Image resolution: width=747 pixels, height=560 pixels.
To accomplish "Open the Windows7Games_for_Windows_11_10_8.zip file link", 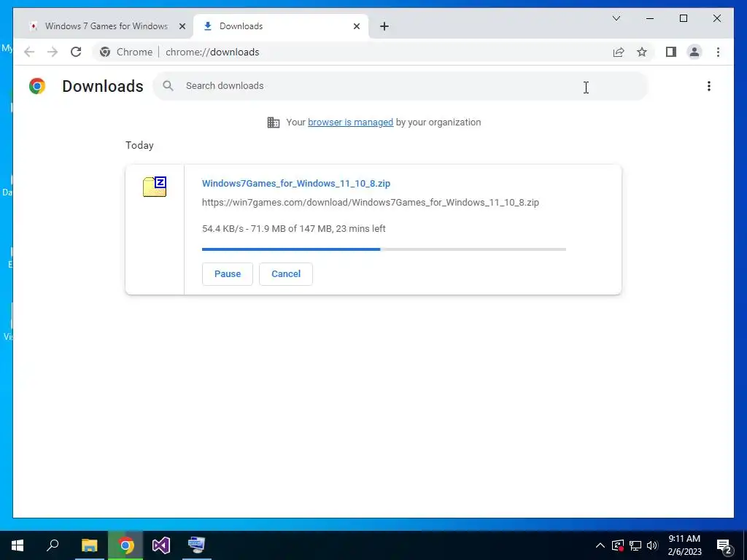I will [296, 183].
